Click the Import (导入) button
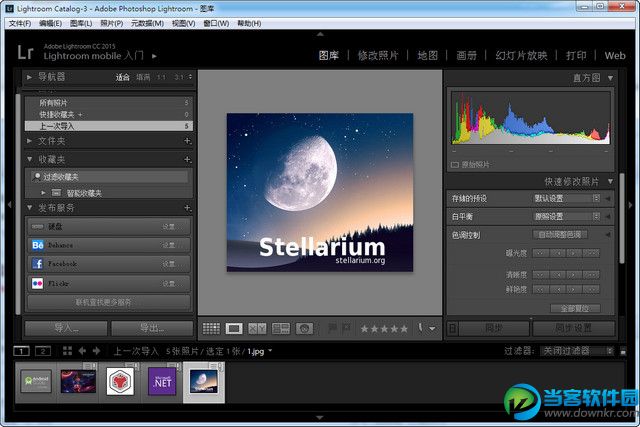Image resolution: width=640 pixels, height=427 pixels. (x=66, y=328)
